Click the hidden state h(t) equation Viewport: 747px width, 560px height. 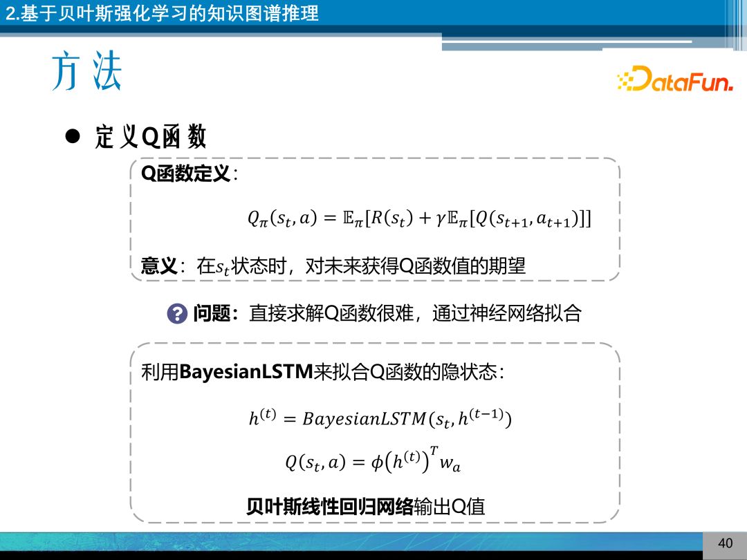(x=380, y=418)
